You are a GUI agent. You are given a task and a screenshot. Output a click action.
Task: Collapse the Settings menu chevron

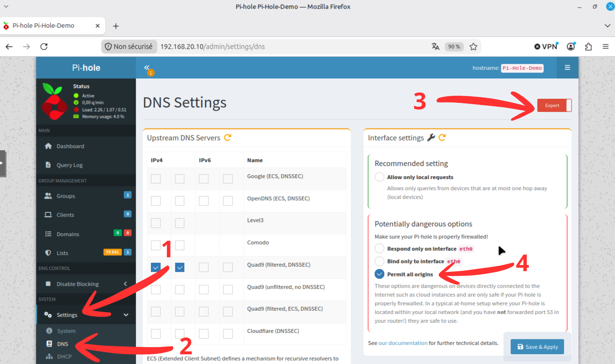126,315
